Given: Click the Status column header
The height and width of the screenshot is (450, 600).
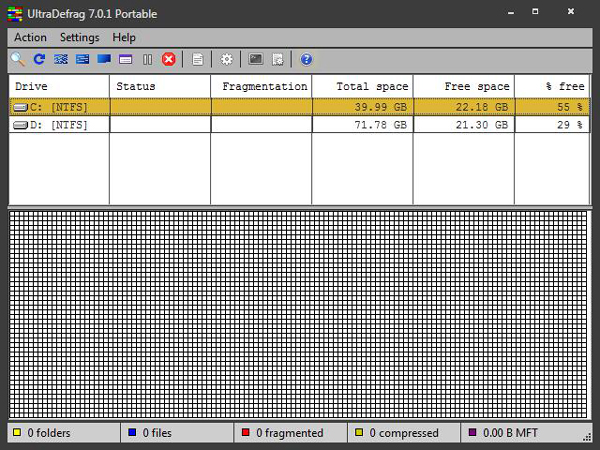Looking at the screenshot, I should click(160, 86).
